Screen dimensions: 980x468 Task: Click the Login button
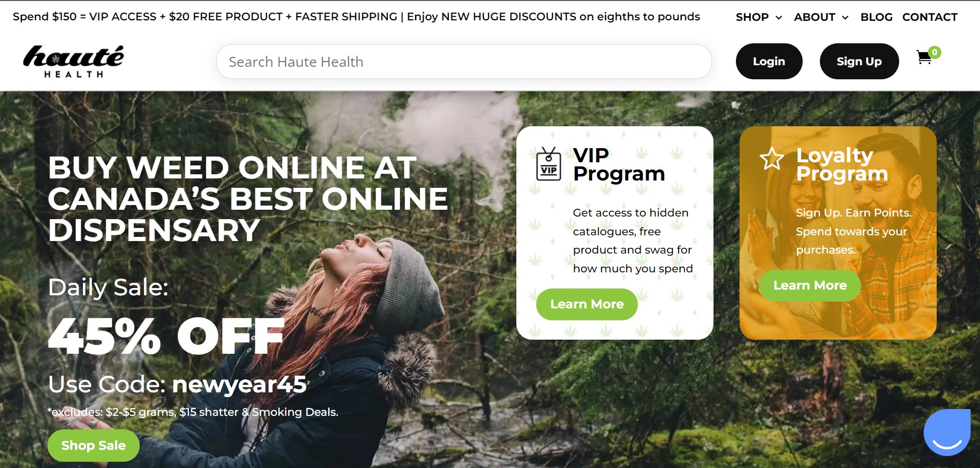(769, 62)
